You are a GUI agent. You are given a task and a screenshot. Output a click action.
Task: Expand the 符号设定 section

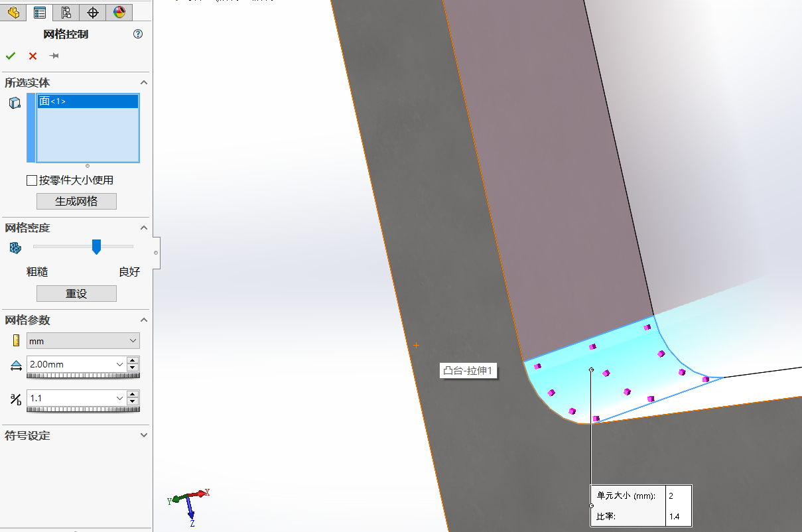pyautogui.click(x=143, y=436)
